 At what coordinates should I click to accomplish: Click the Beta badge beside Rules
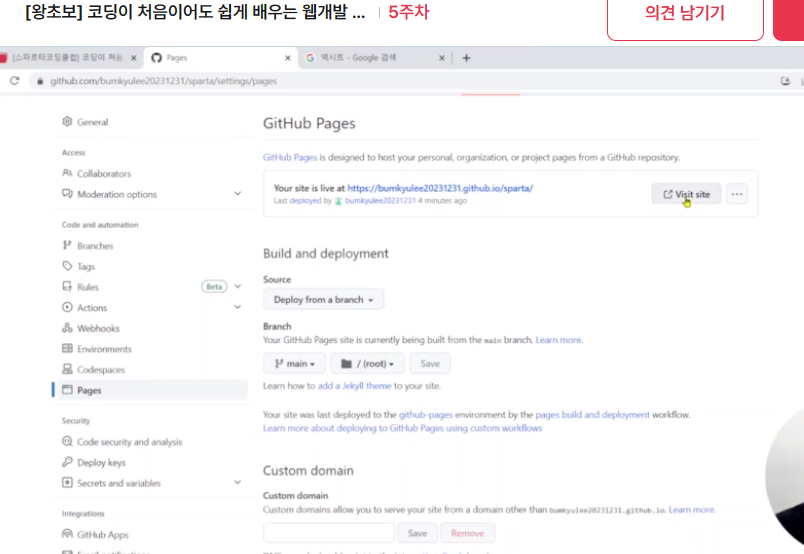[x=214, y=286]
